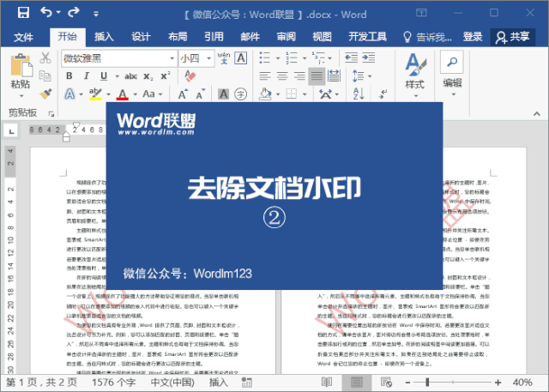Screen dimensions: 549x392
Task: Open the text effects A button
Action: [x=69, y=93]
